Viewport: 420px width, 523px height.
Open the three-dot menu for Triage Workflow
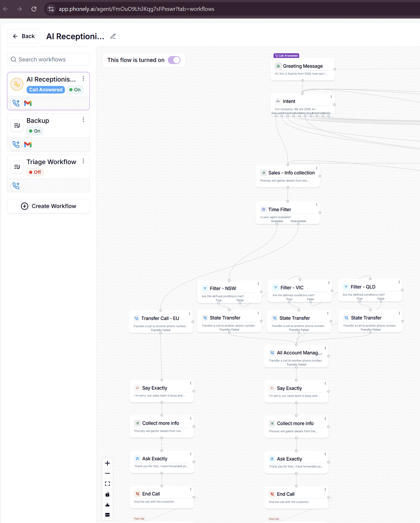[x=83, y=161]
